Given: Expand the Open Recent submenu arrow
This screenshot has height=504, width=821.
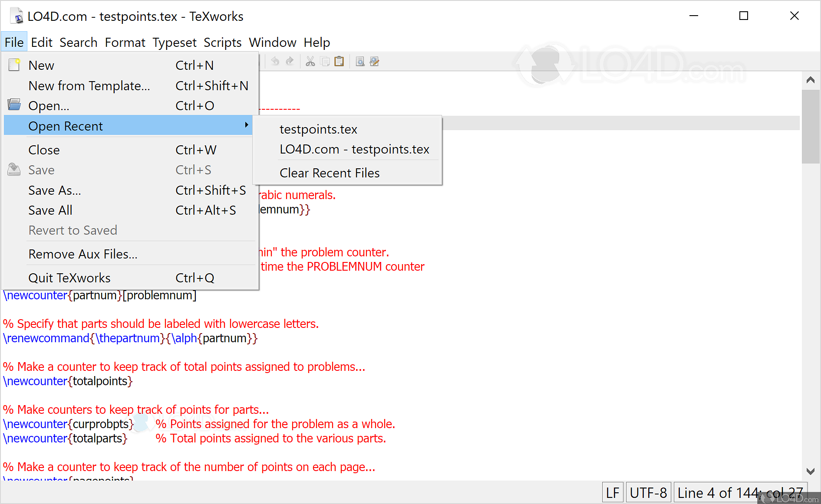Looking at the screenshot, I should (246, 125).
